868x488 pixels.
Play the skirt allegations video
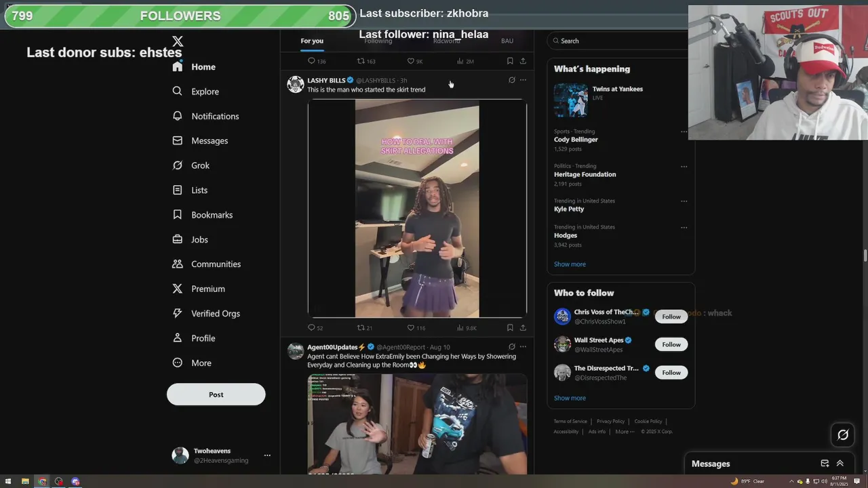pos(417,209)
